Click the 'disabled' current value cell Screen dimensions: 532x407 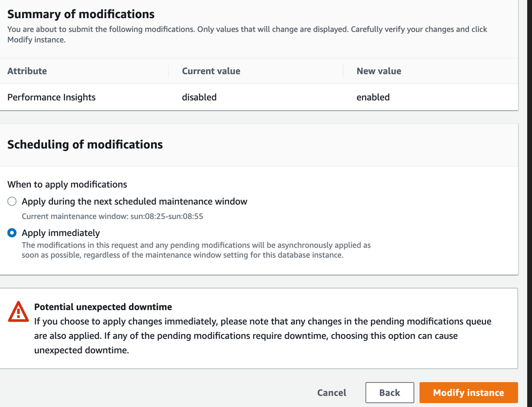pos(199,97)
